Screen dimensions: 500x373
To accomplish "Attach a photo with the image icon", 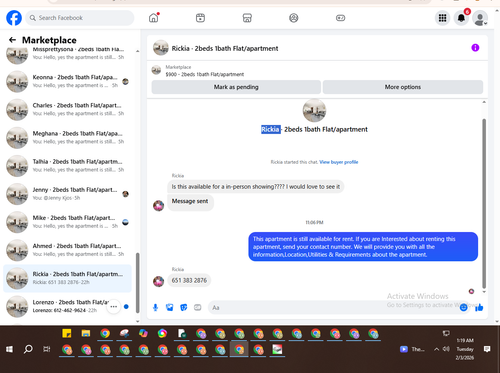I will pos(170,307).
